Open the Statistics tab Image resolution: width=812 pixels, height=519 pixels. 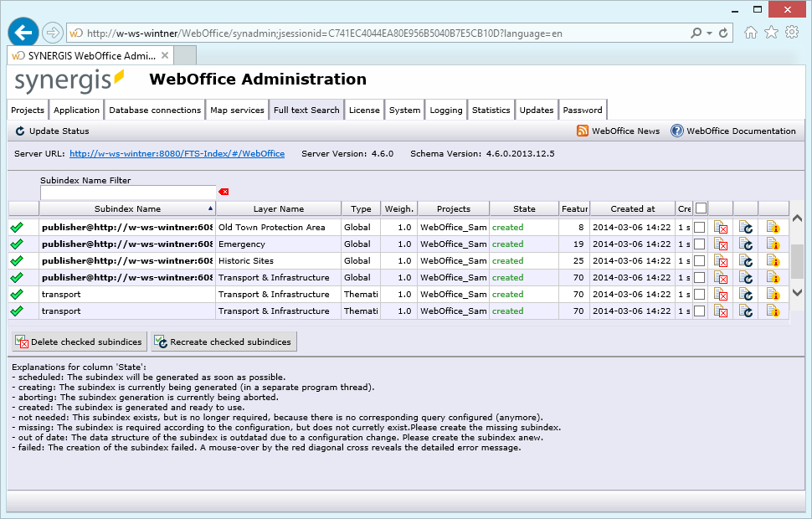pyautogui.click(x=491, y=109)
